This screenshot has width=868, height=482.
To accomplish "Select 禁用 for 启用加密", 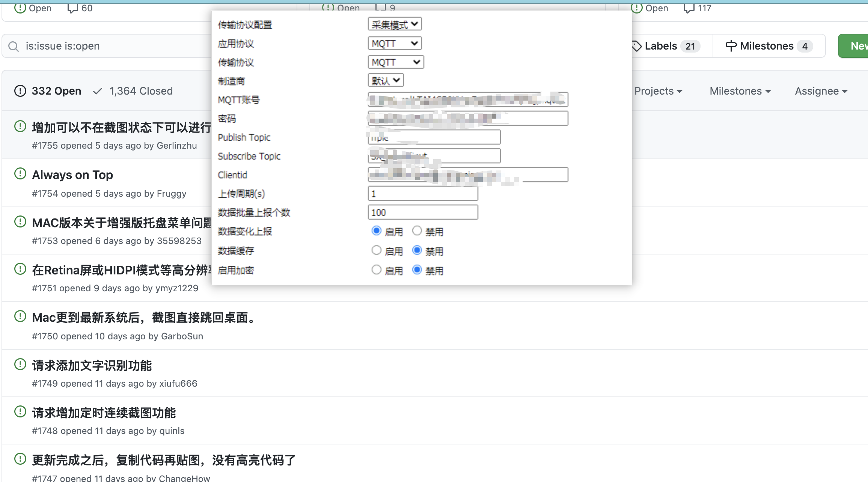I will click(x=417, y=270).
